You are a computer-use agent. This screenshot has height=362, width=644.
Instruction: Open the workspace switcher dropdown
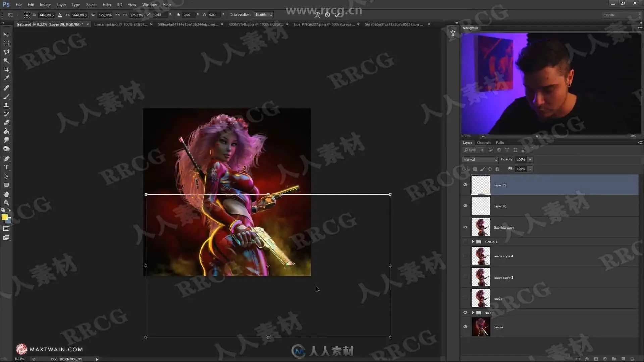(x=621, y=15)
